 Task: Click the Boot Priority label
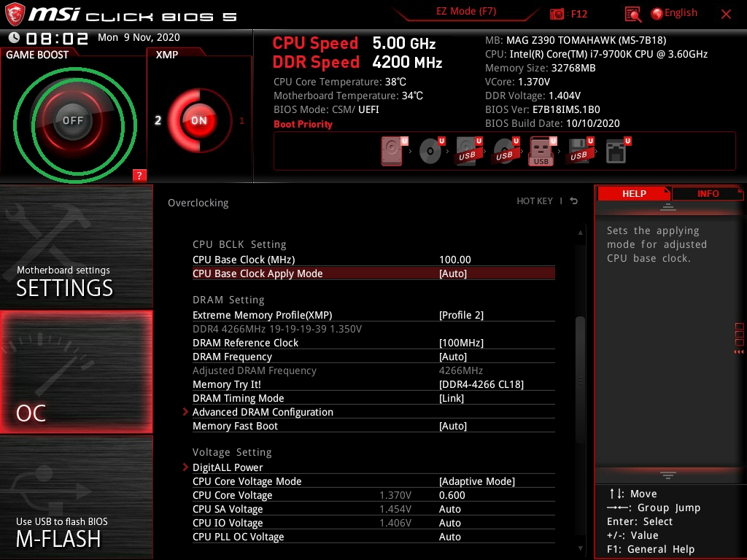(303, 124)
